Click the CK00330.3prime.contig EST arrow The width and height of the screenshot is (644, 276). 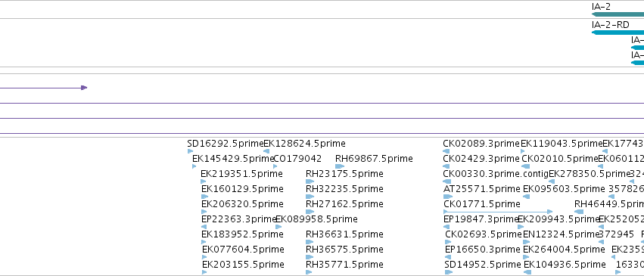pyautogui.click(x=446, y=181)
